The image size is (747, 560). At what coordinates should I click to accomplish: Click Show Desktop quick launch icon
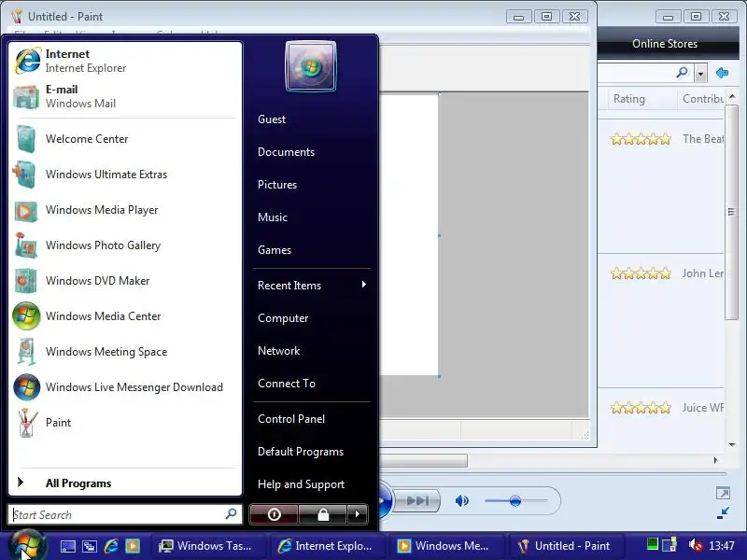tap(67, 546)
